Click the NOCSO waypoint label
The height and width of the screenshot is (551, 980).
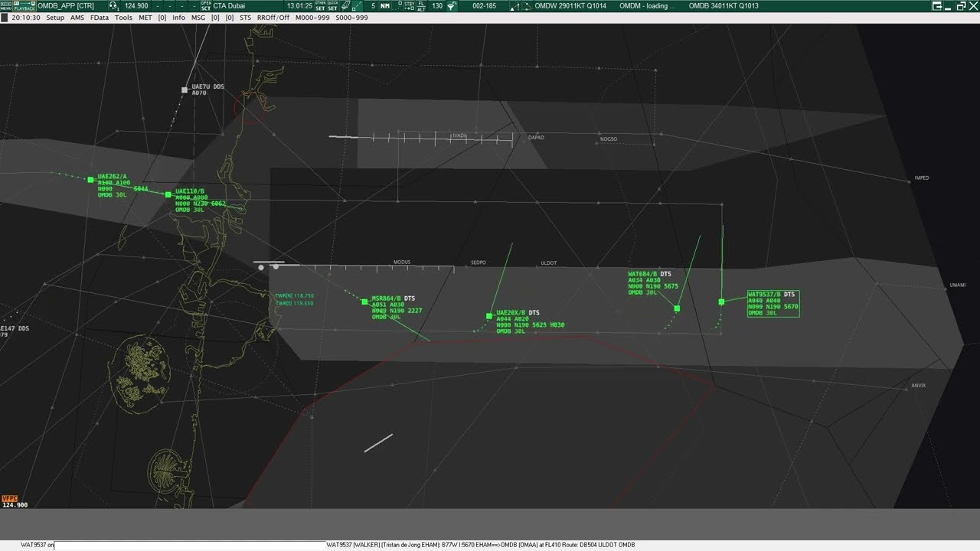click(609, 139)
